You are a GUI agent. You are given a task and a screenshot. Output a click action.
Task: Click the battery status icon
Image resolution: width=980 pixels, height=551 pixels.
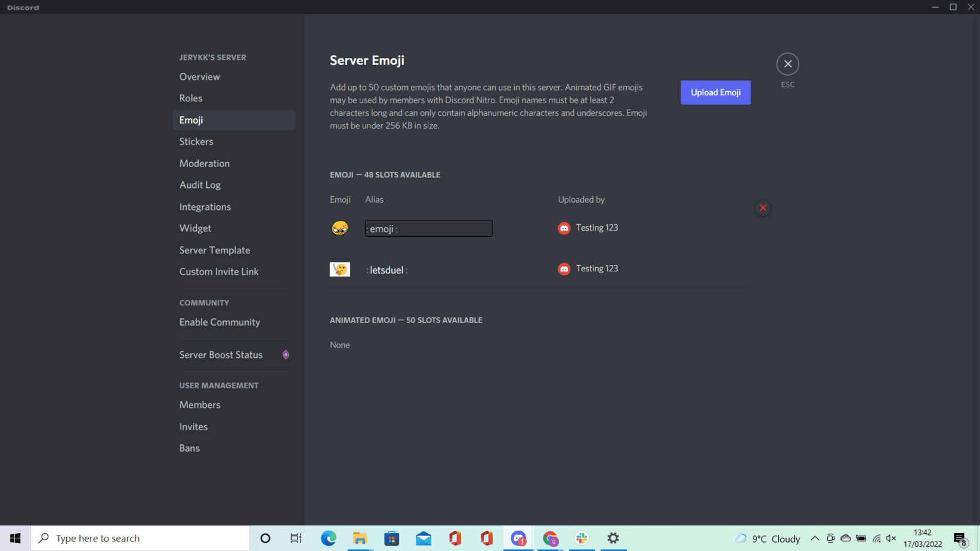861,538
